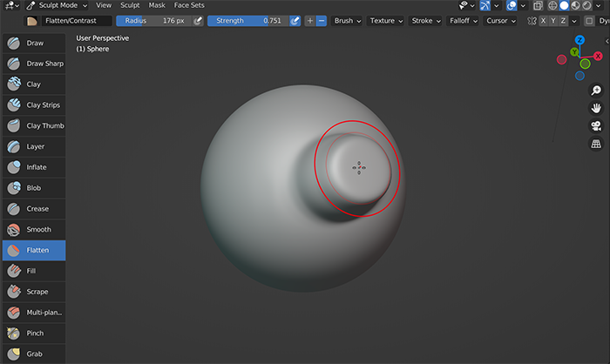Screen dimensions: 610x364
Task: Toggle radius pen pressure sensitivity
Action: (x=198, y=21)
